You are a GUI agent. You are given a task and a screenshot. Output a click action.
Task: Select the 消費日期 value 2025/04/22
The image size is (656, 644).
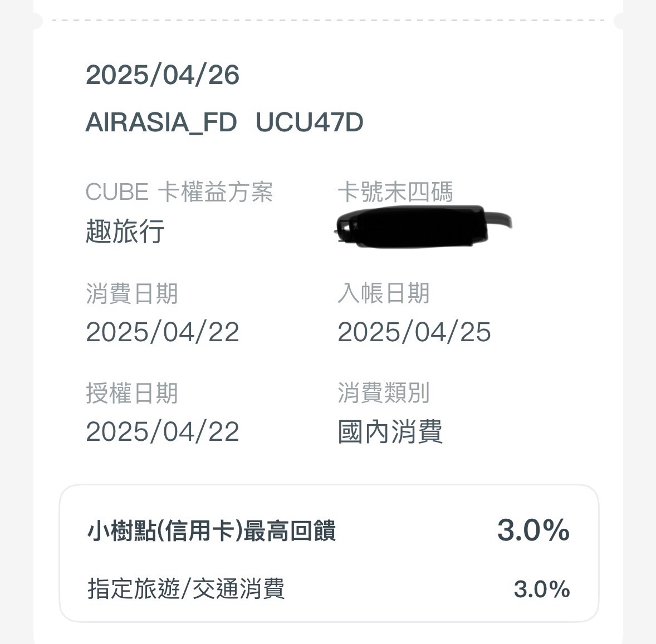[162, 332]
